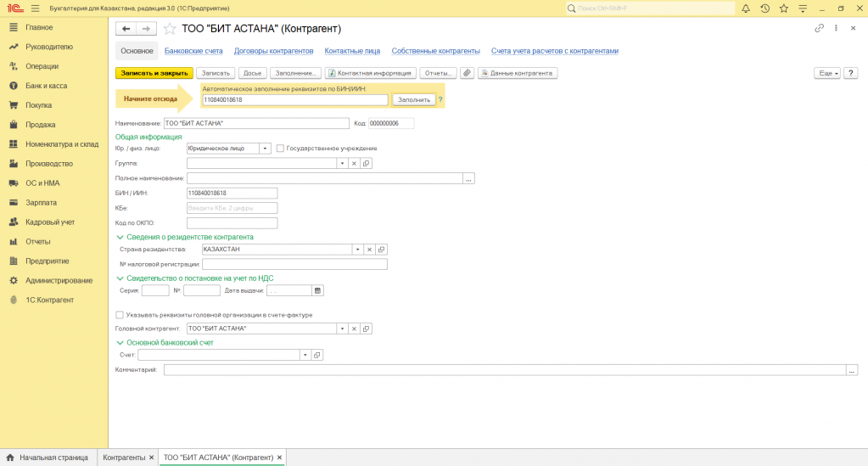Open the hamburger main menu icon
The width and height of the screenshot is (868, 466).
pyautogui.click(x=36, y=8)
